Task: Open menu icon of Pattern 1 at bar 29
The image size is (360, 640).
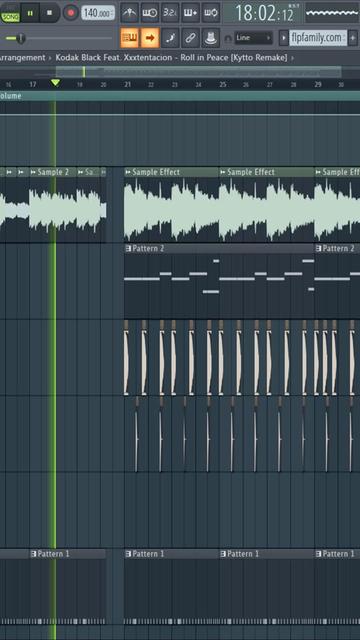Action: click(x=318, y=554)
